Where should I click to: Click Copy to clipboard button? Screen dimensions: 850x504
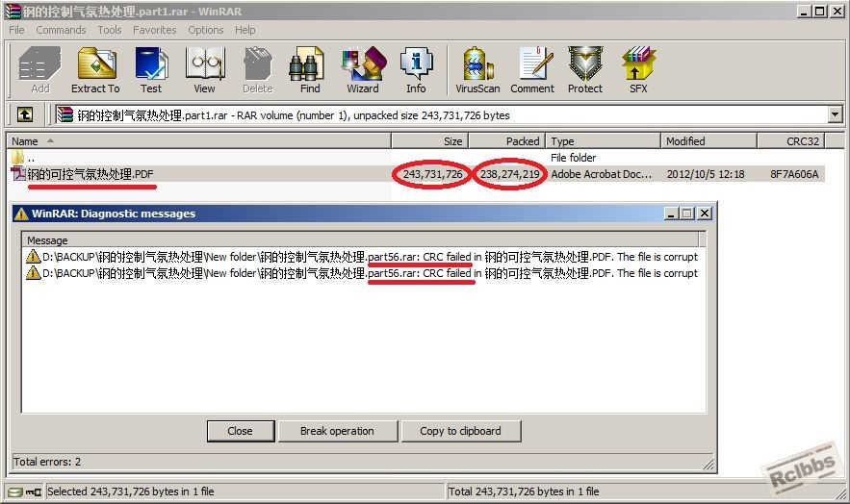click(460, 431)
